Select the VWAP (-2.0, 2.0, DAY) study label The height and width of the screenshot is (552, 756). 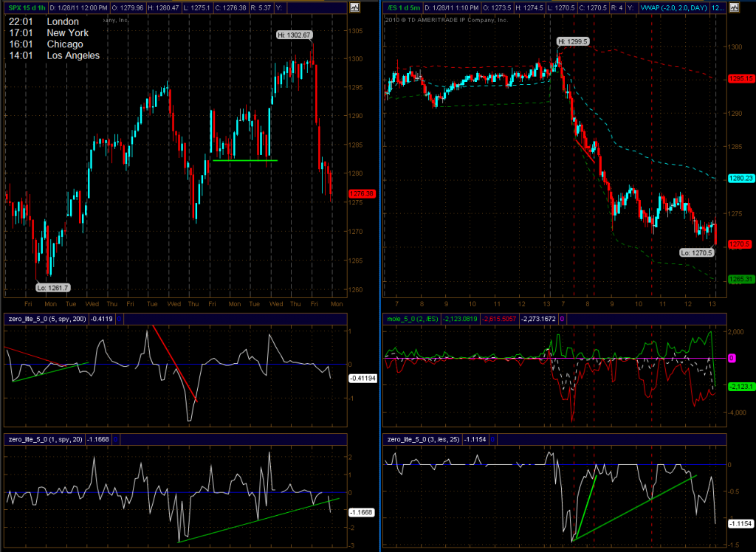click(673, 7)
